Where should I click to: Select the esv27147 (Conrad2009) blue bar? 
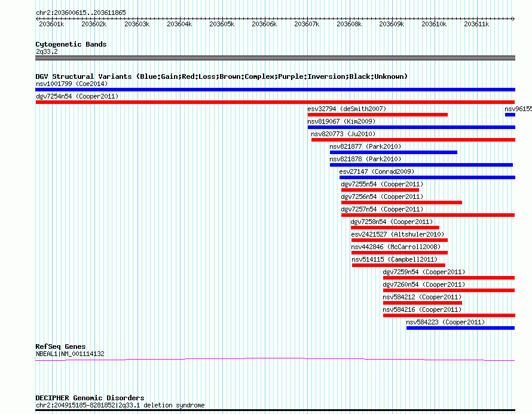[427, 177]
